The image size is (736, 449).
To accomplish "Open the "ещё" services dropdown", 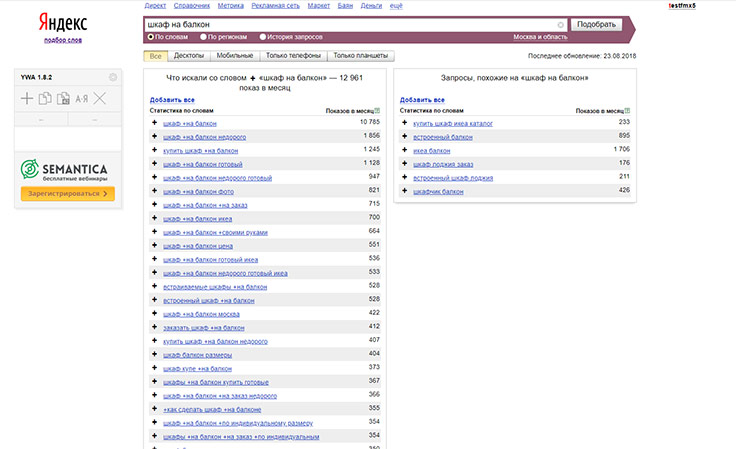I will (396, 6).
